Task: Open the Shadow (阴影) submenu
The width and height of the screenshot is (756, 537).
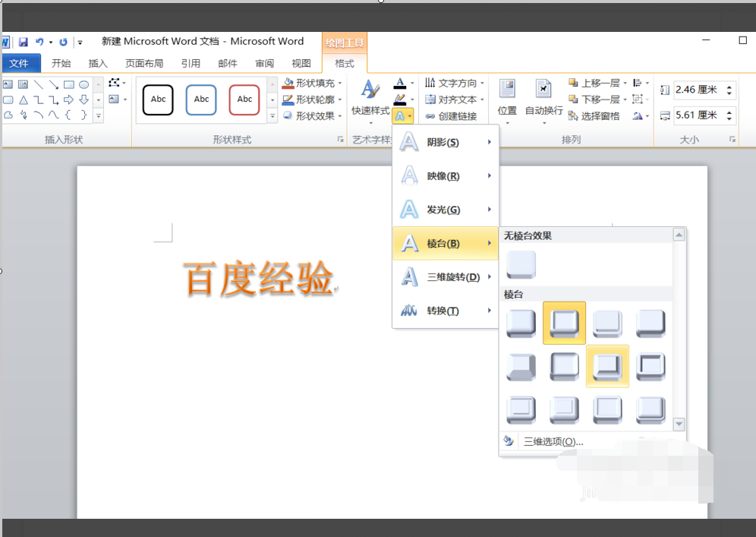Action: (x=445, y=142)
